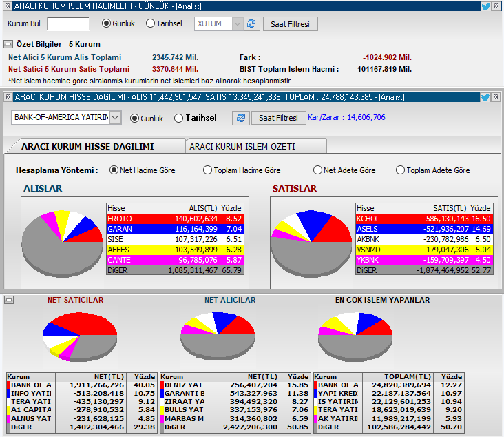504x437 pixels.
Task: Click the EN ÇOK ISLEM YAPANLAR pie chart
Action: tap(355, 336)
